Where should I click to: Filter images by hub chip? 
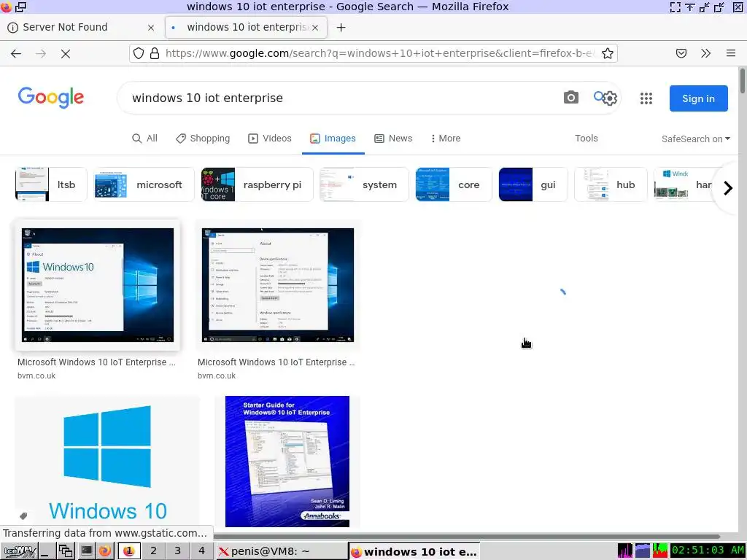coord(611,184)
